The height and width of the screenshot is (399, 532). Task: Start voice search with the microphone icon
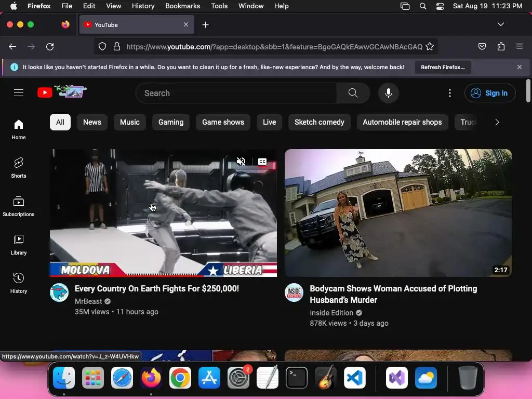tap(389, 93)
